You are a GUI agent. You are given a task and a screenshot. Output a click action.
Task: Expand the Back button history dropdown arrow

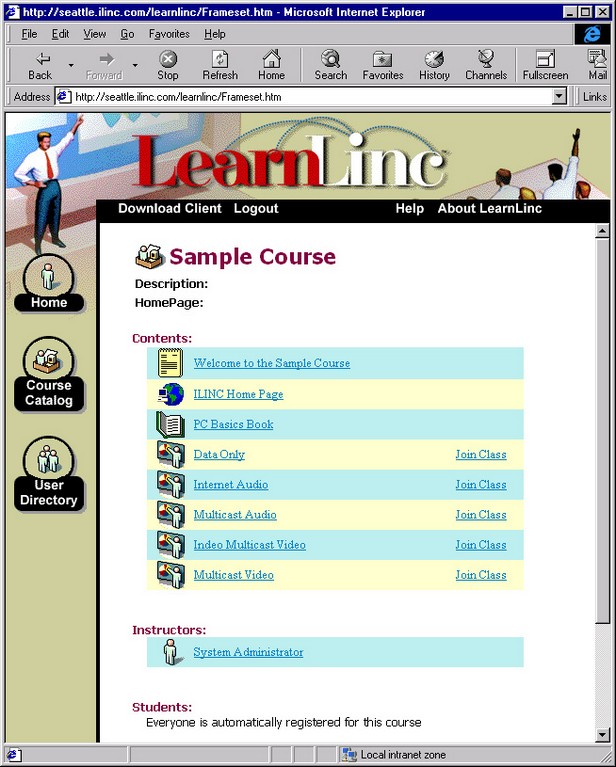[71, 65]
